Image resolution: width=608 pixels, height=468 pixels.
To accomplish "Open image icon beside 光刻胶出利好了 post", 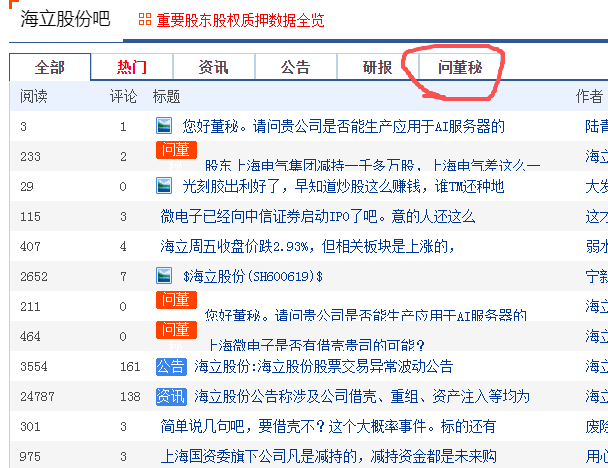I will [164, 186].
